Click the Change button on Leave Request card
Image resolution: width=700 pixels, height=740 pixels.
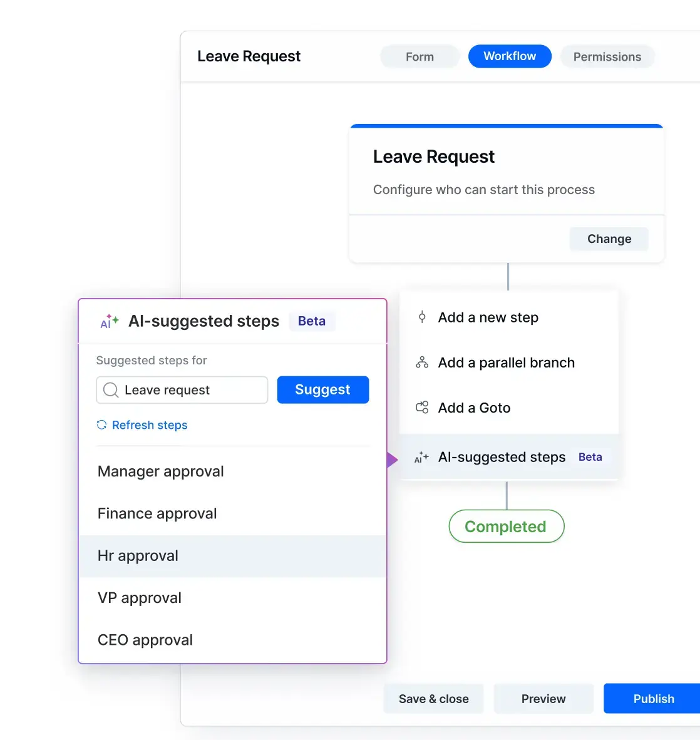[x=608, y=239]
